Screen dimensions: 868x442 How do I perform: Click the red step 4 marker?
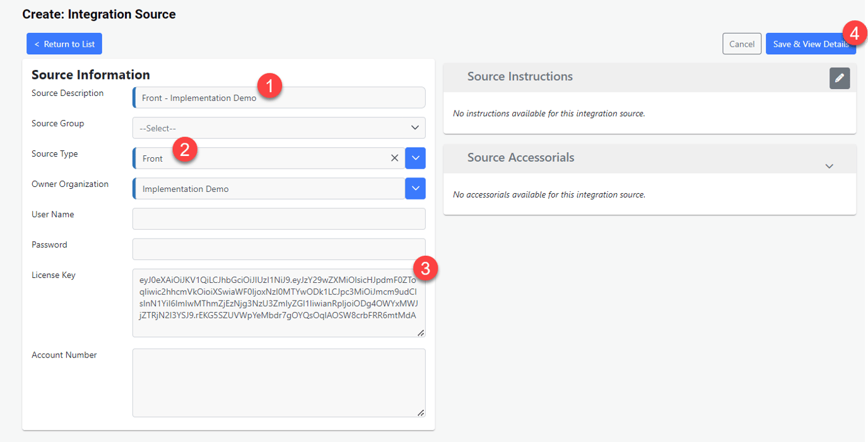point(855,33)
